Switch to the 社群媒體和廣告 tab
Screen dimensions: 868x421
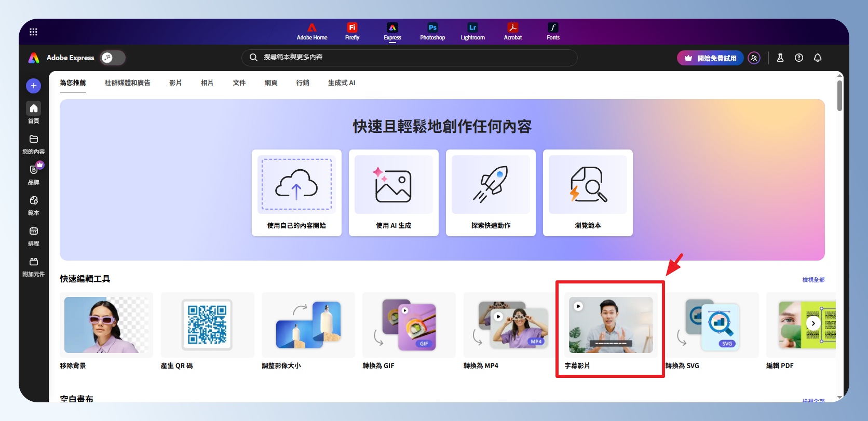click(x=127, y=83)
